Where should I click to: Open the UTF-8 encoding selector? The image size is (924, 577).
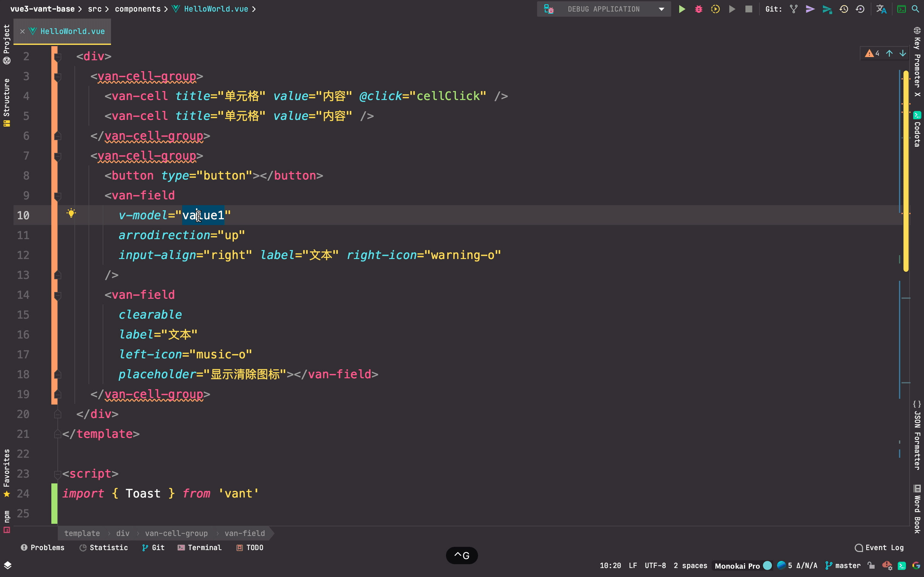pyautogui.click(x=655, y=565)
